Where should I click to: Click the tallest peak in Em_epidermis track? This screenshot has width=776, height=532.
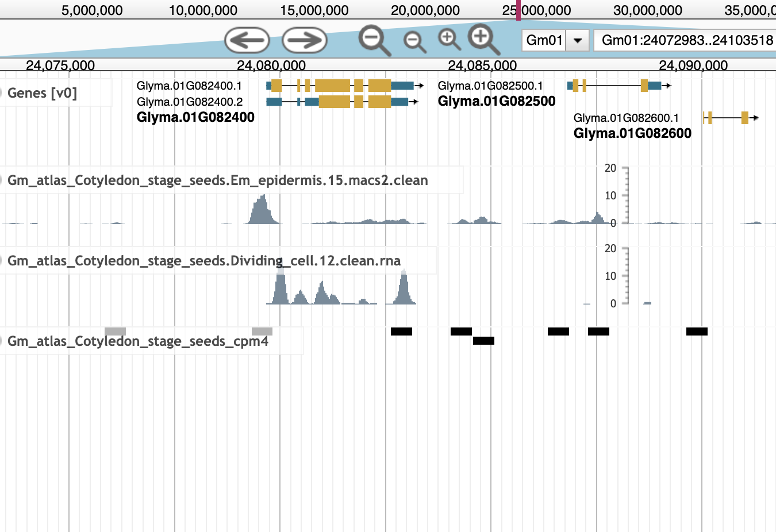[263, 210]
